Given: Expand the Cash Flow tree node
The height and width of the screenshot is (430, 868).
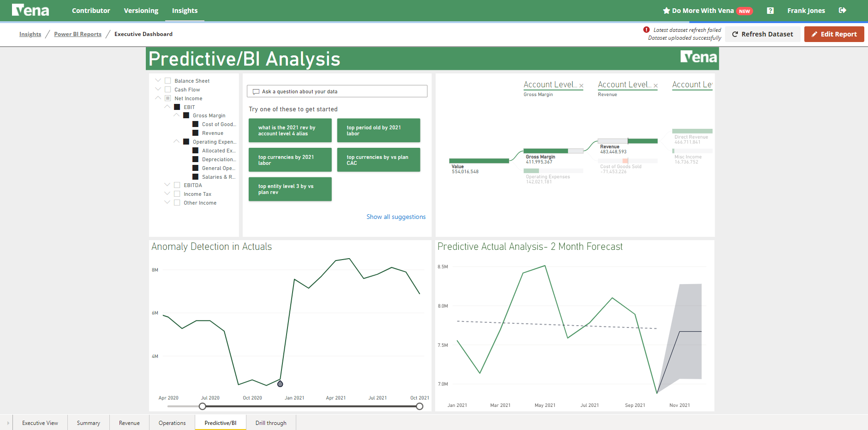Looking at the screenshot, I should pos(158,89).
